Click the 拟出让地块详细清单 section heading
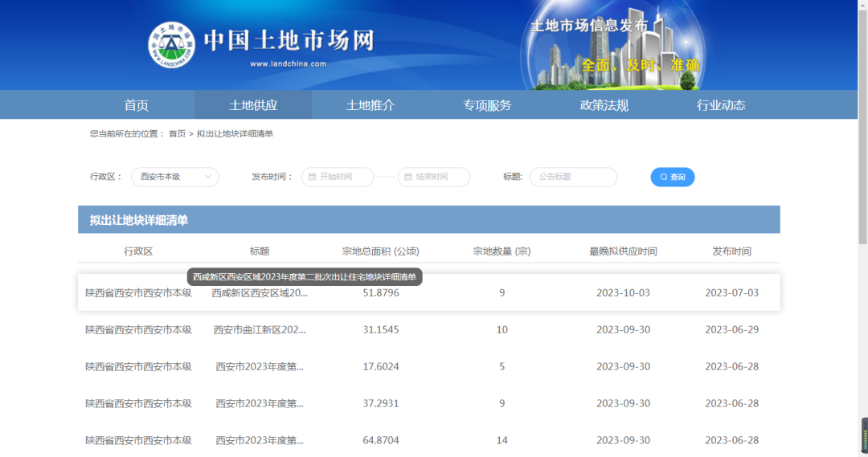 point(139,220)
